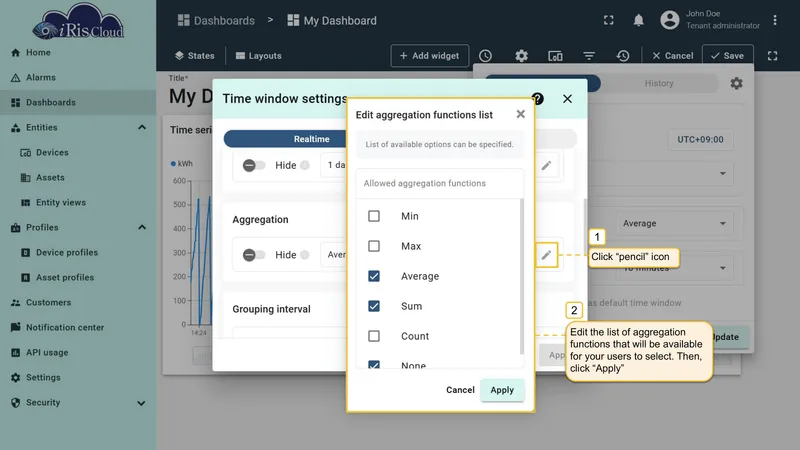Open entity aliases icon
Screen dimensions: 800x450
pos(555,56)
